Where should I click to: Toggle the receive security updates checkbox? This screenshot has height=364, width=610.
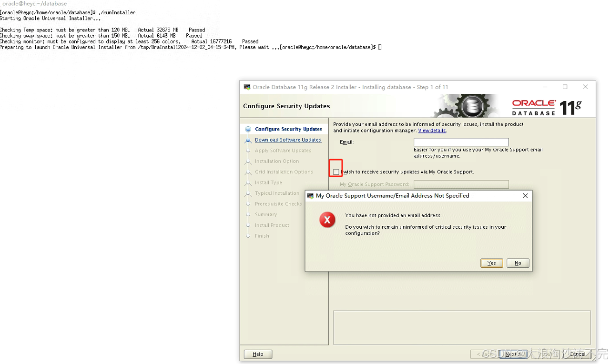[336, 172]
